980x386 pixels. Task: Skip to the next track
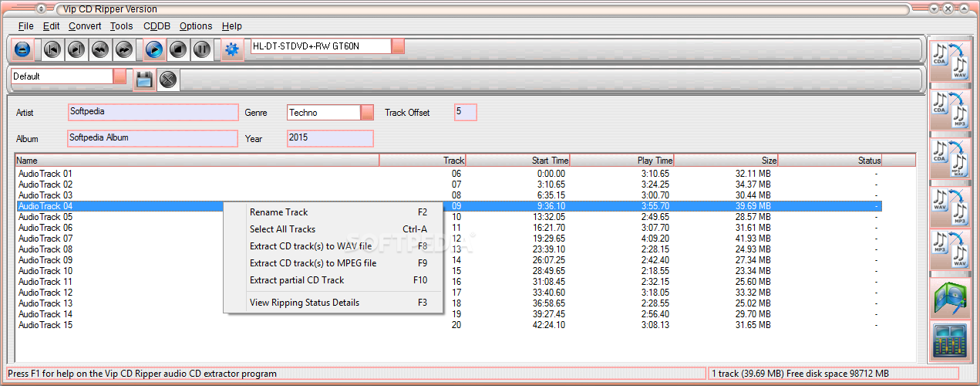tap(76, 49)
